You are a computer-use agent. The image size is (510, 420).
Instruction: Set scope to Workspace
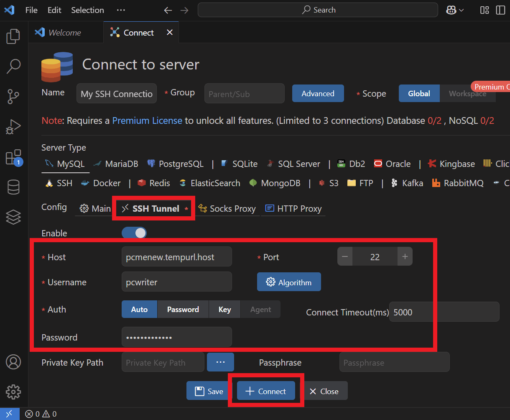pyautogui.click(x=467, y=93)
